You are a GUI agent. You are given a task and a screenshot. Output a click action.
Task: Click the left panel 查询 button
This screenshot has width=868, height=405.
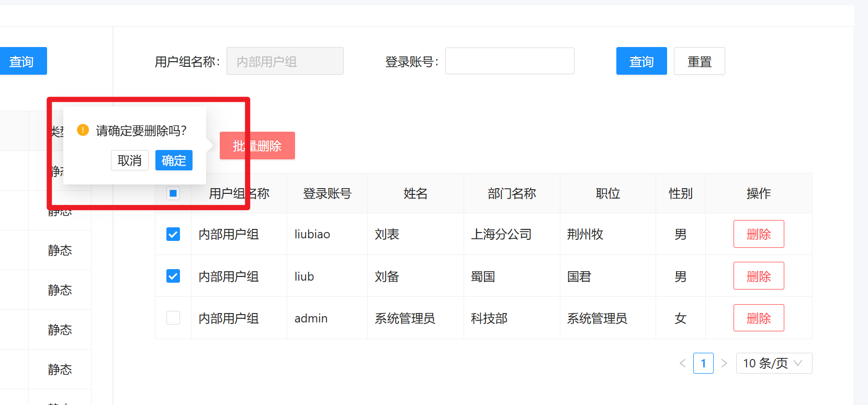pyautogui.click(x=22, y=61)
